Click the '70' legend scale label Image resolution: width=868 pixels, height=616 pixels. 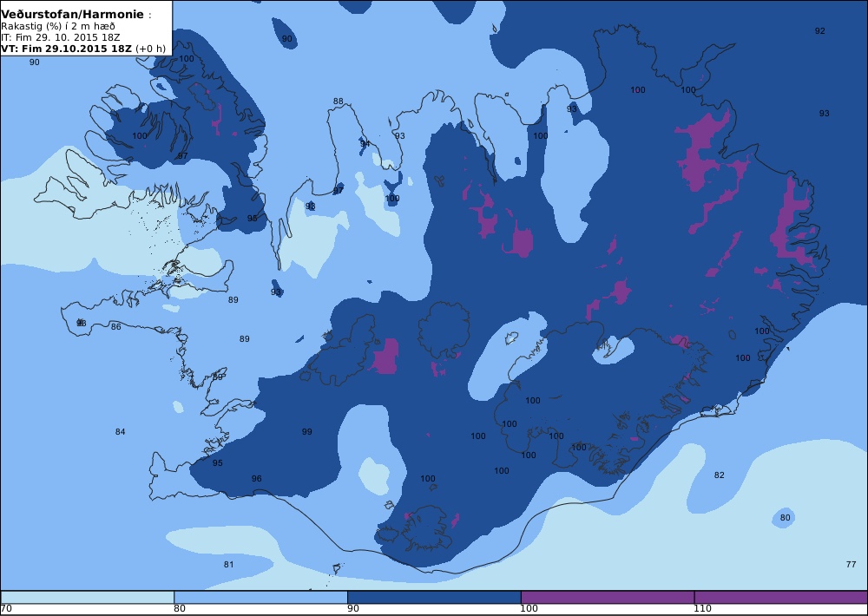click(6, 609)
